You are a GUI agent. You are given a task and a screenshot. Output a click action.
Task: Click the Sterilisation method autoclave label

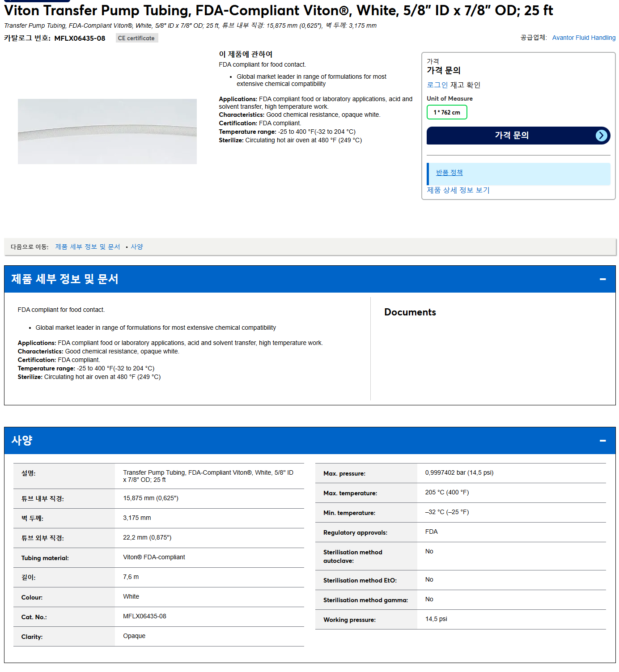tap(353, 557)
